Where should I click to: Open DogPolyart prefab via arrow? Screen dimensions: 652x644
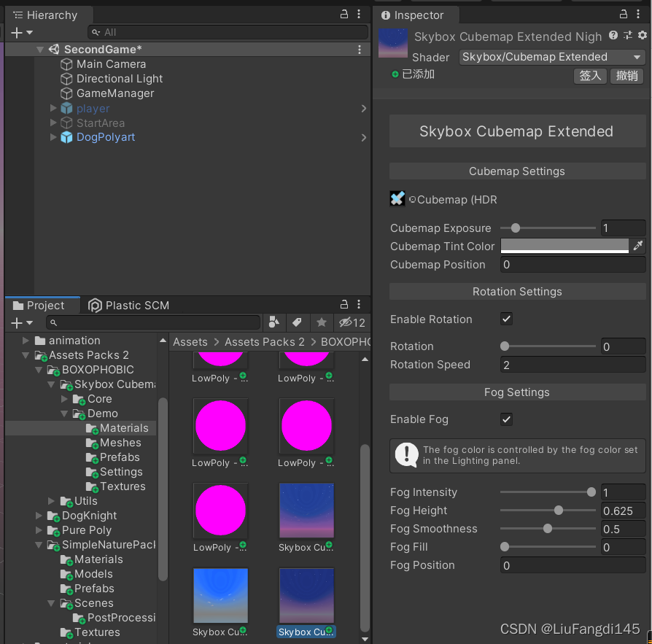coord(364,138)
